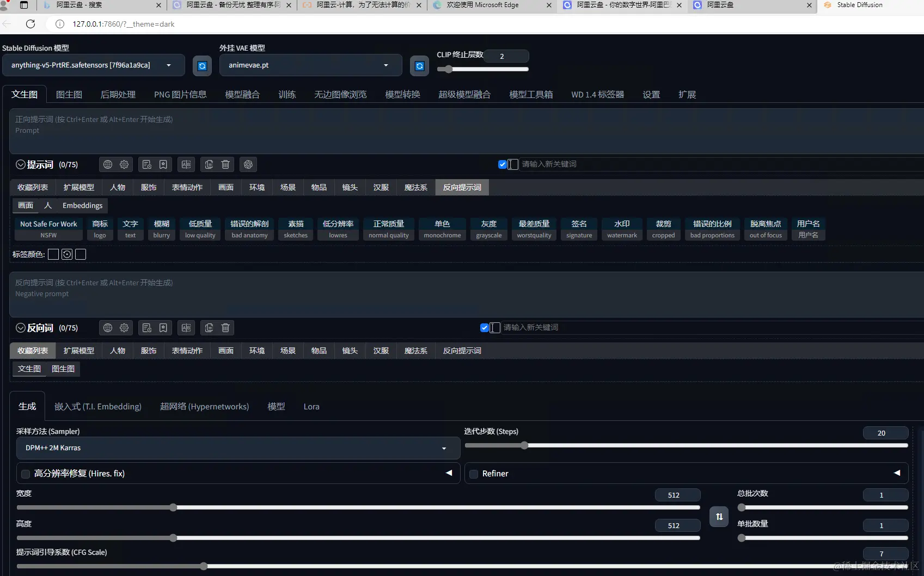This screenshot has height=576, width=924.
Task: Select the 嵌入式 (T.I. Embedding) tab
Action: (x=98, y=407)
